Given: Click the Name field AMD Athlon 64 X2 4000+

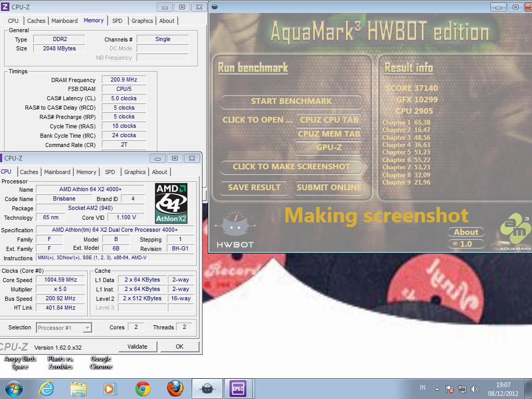Looking at the screenshot, I should point(90,189).
